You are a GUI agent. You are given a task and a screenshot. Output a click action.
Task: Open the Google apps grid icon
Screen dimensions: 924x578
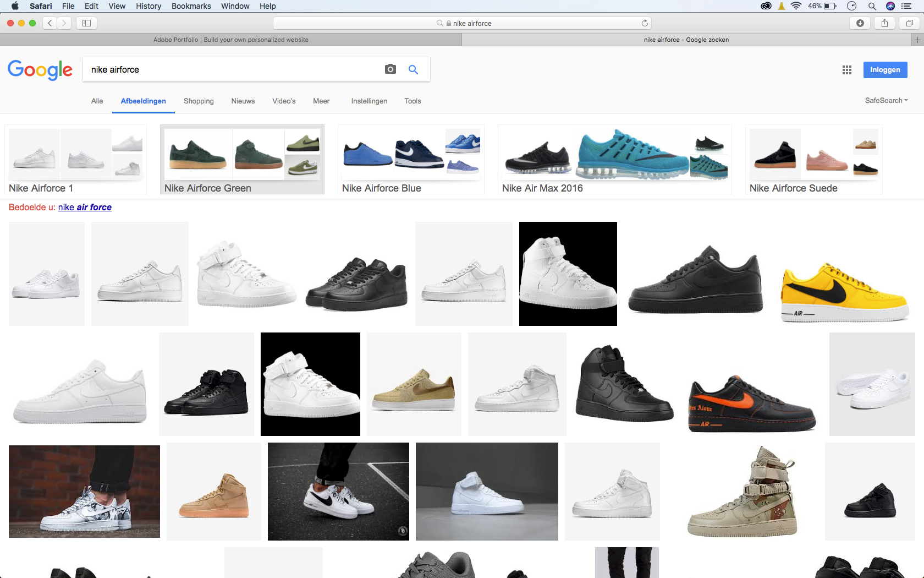847,70
